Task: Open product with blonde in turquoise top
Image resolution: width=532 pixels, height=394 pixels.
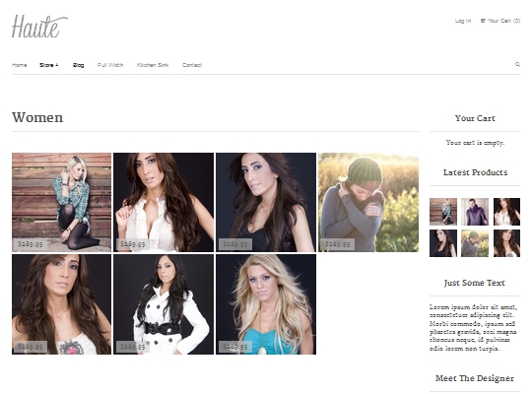Action: 266,304
